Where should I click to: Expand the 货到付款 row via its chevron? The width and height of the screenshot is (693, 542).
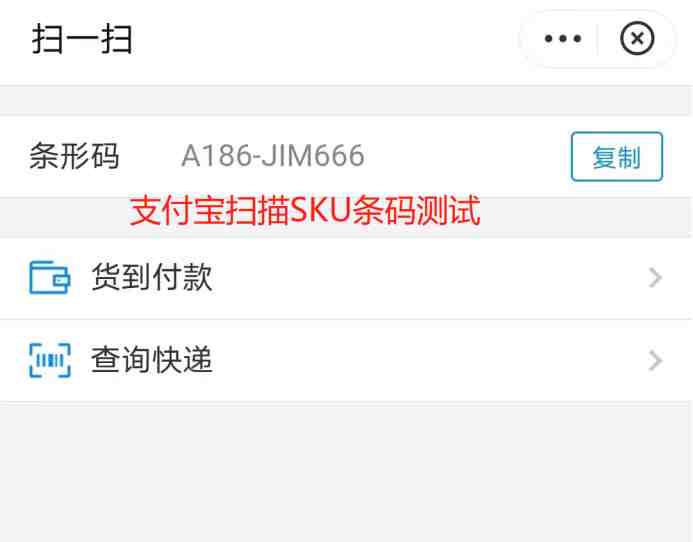[655, 278]
